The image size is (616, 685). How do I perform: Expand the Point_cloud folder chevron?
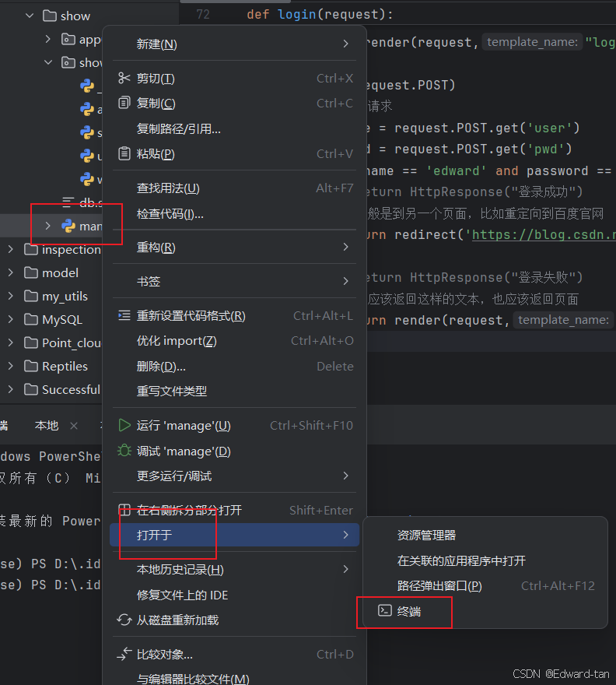11,343
